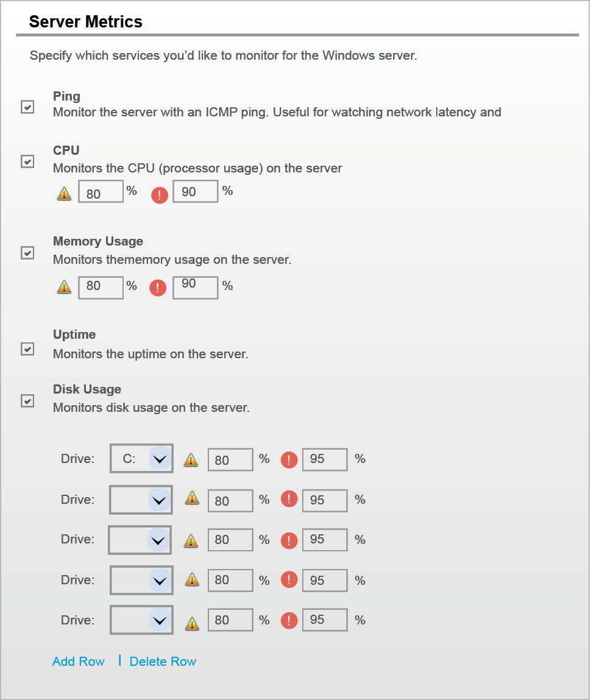This screenshot has width=605, height=700.
Task: Uncheck the Ping monitoring checkbox
Action: 27,107
